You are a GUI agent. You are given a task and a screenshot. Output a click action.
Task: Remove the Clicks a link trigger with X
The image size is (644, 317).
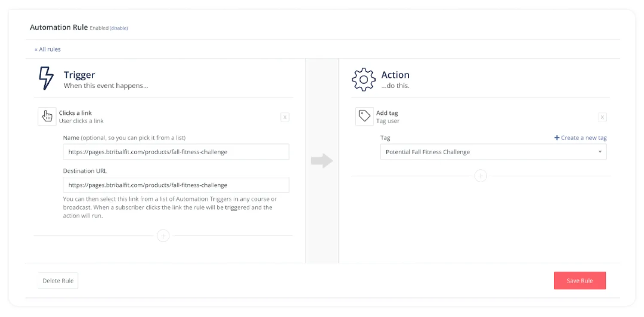click(x=285, y=117)
